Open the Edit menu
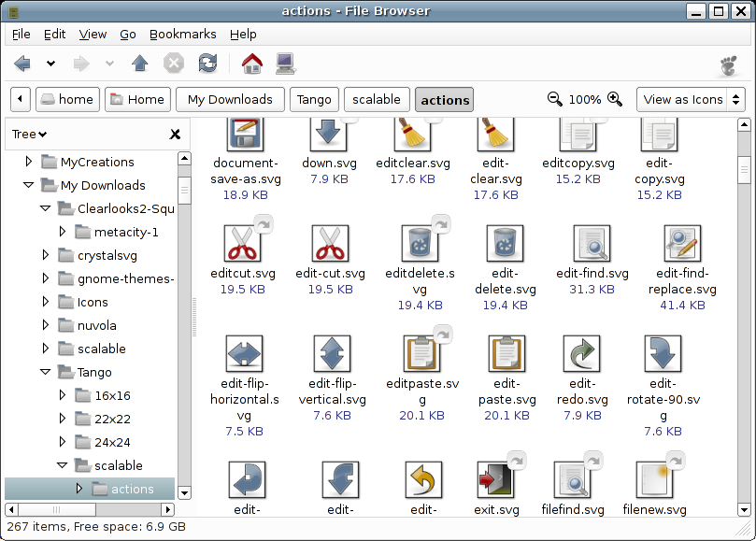756x541 pixels. [54, 35]
